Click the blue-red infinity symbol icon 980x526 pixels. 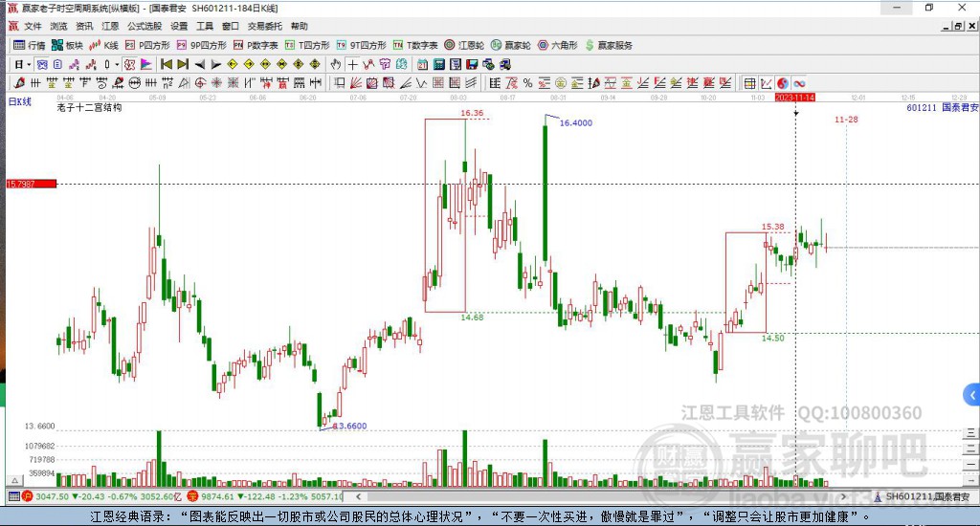tap(799, 83)
